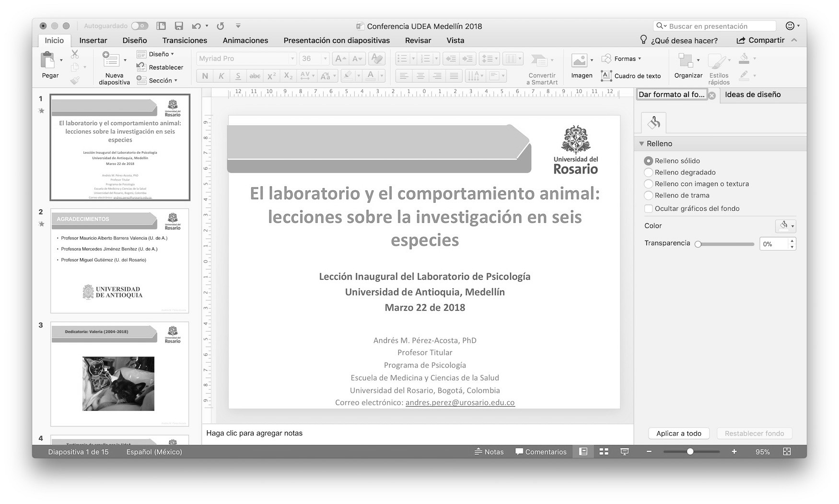Click the Nueva diapositiva icon

[111, 60]
